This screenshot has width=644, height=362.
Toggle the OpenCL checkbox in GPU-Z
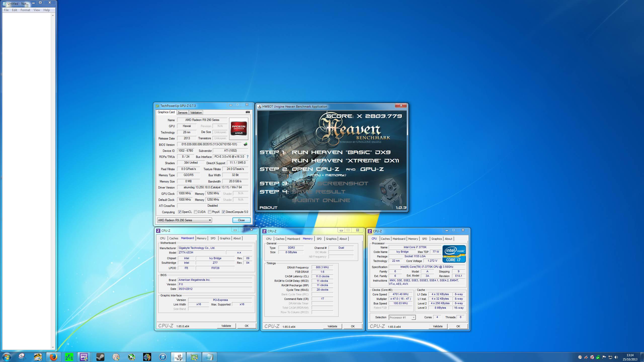tap(180, 212)
